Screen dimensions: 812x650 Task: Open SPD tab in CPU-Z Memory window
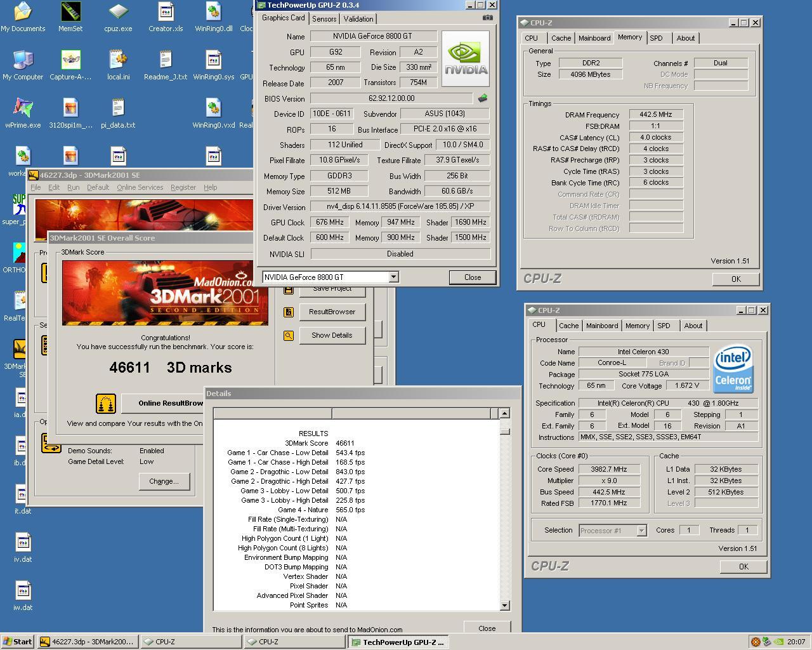tap(656, 38)
